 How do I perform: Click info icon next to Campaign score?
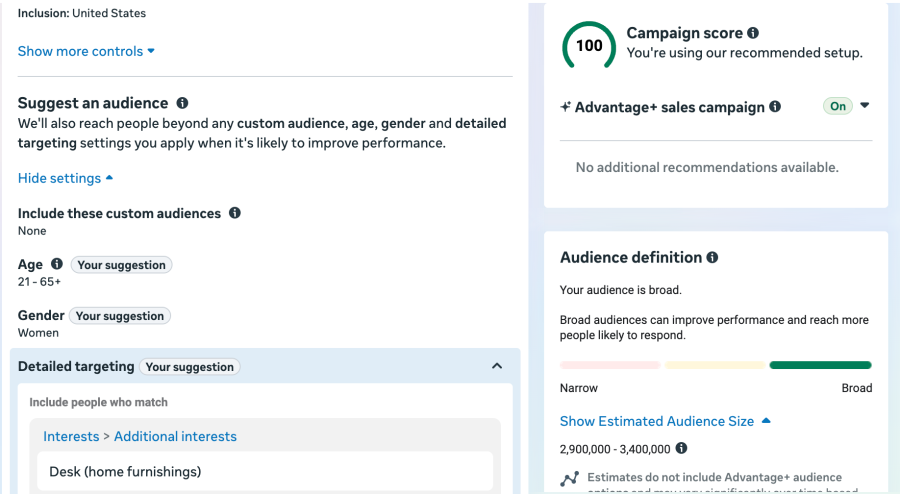753,33
